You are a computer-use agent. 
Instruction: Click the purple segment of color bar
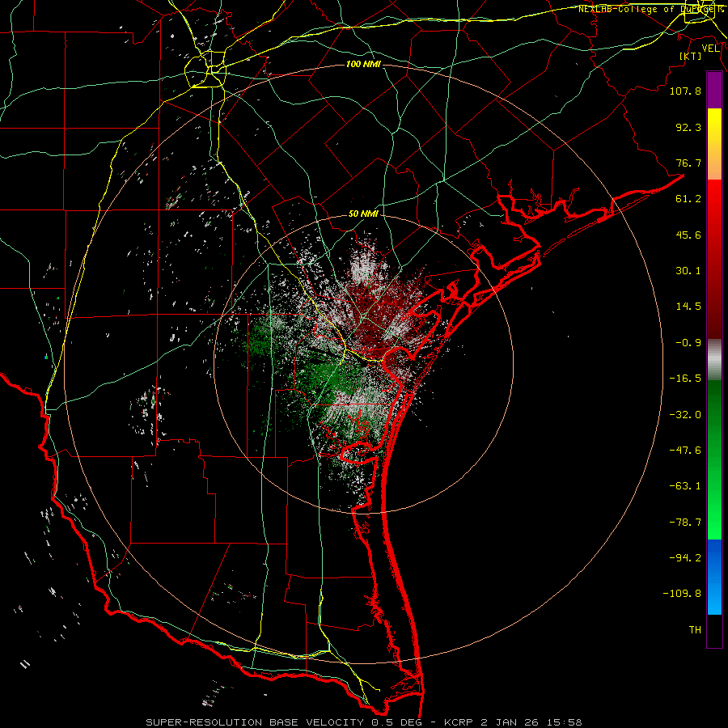click(x=714, y=91)
